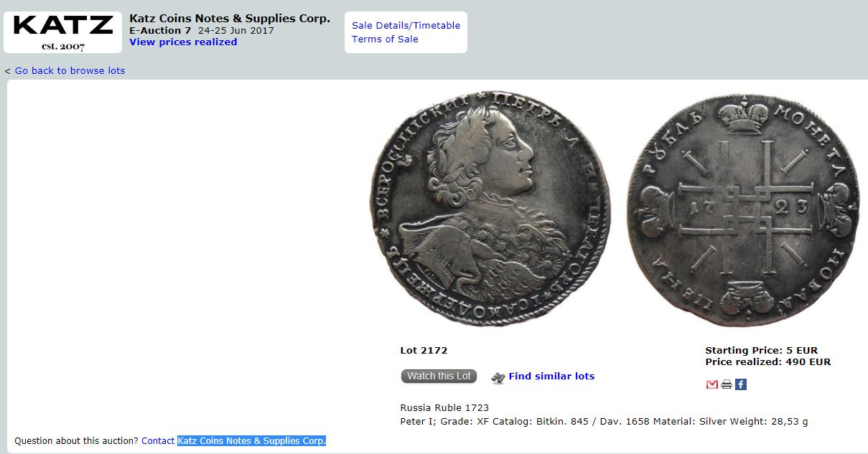Click the Lot 2172 heading text
This screenshot has width=868, height=454.
(424, 351)
